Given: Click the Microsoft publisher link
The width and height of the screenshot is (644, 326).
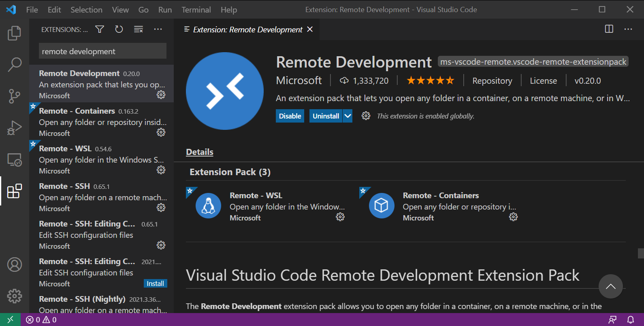Looking at the screenshot, I should pos(299,80).
